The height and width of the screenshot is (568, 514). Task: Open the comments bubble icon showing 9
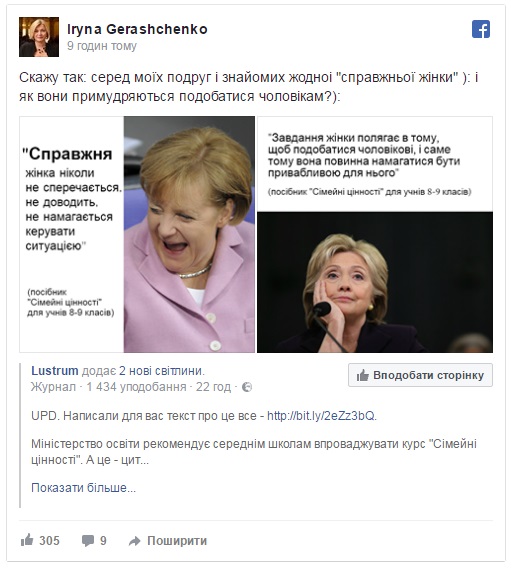[87, 541]
